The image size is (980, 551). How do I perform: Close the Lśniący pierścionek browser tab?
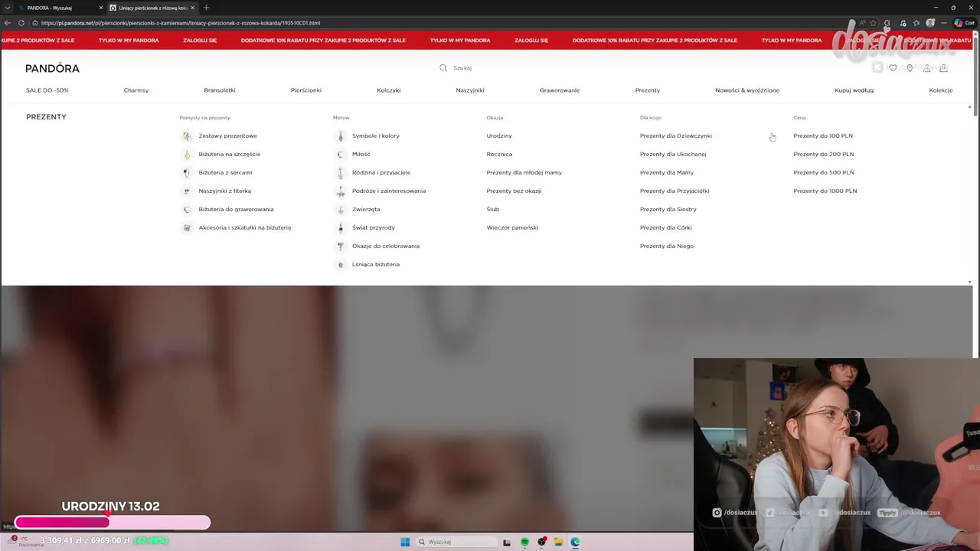click(x=192, y=8)
